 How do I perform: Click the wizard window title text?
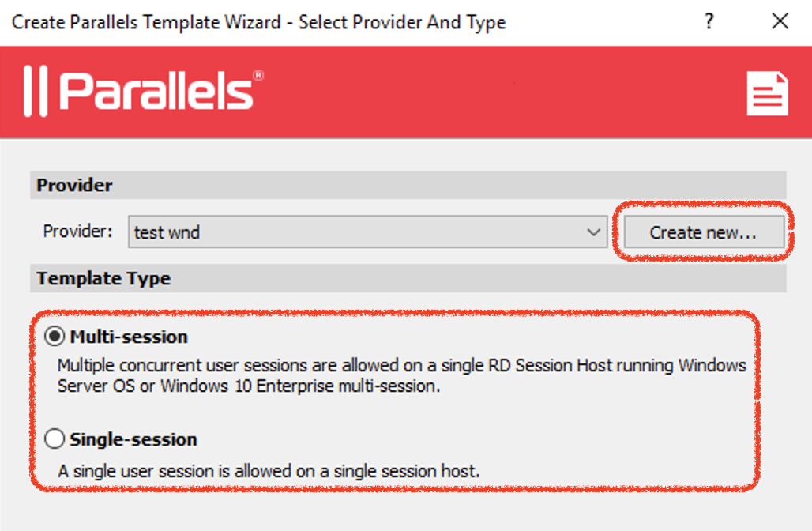coord(258,21)
